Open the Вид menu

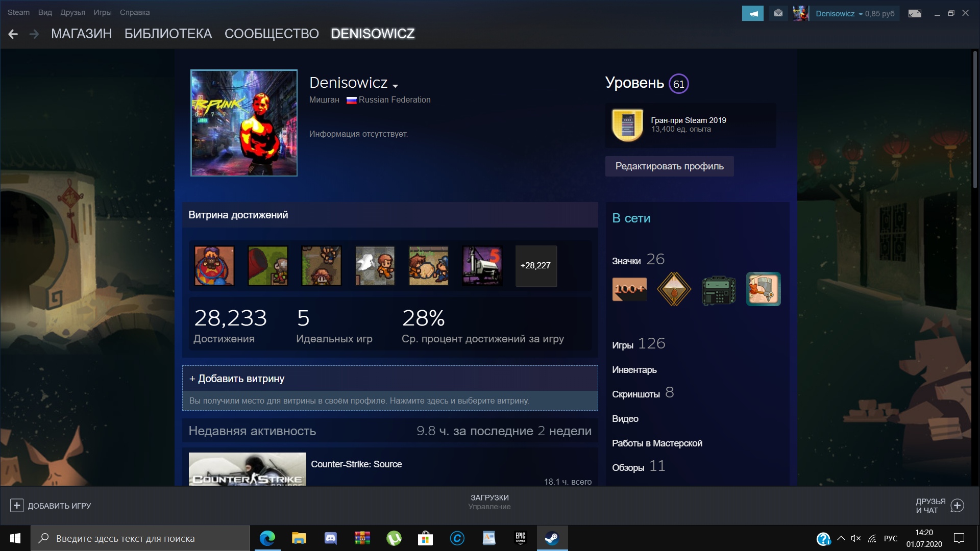coord(45,12)
